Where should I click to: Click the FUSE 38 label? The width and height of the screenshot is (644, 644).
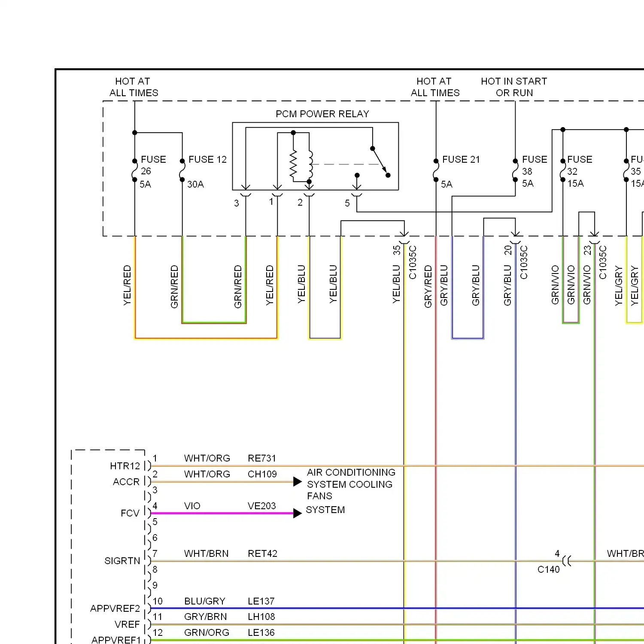(x=535, y=165)
